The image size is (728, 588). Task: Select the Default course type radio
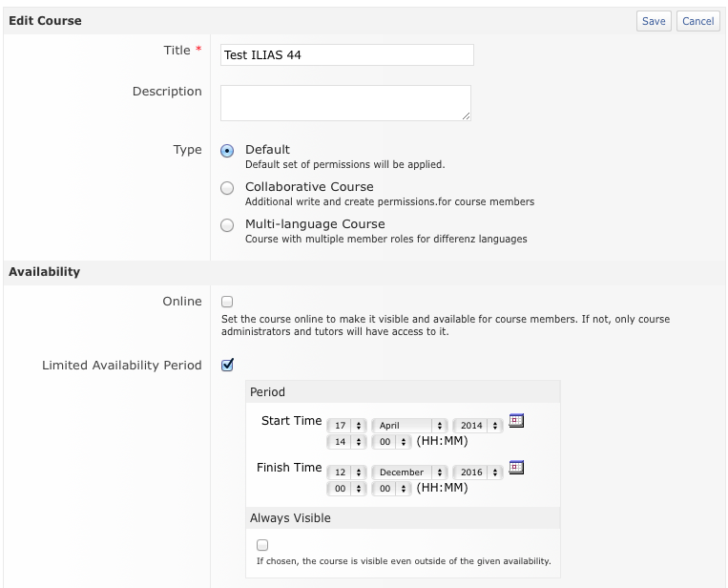pyautogui.click(x=227, y=151)
